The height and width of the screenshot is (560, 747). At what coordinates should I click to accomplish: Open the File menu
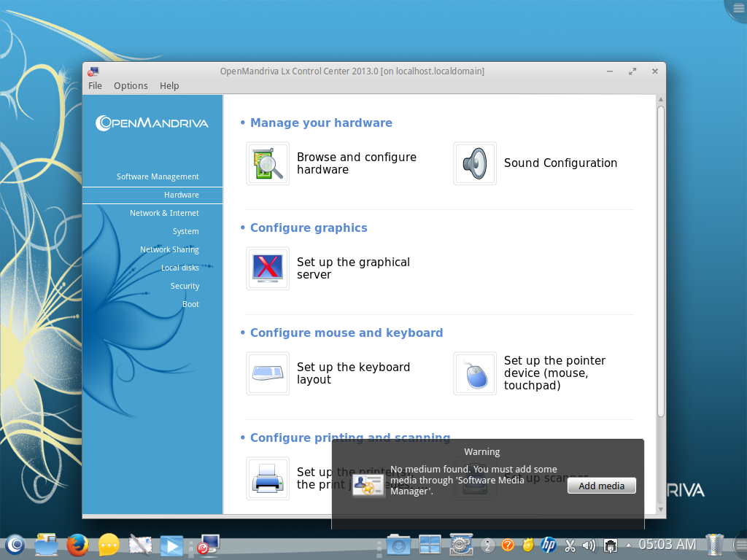click(x=95, y=86)
